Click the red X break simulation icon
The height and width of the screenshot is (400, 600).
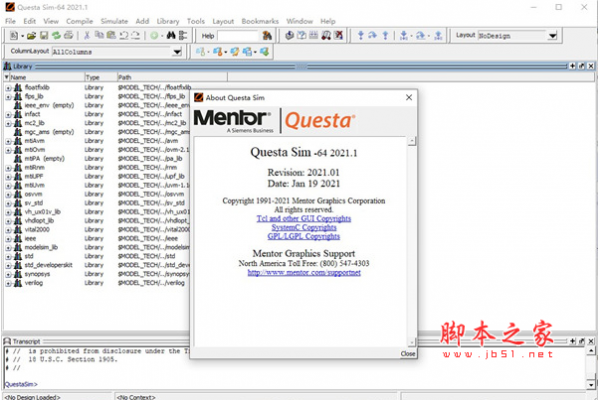pyautogui.click(x=338, y=36)
